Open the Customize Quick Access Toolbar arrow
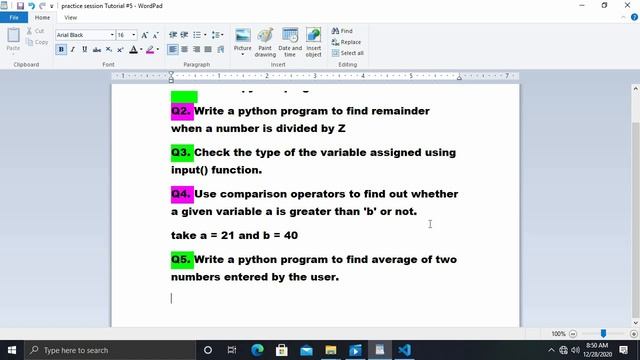640x360 pixels. [51, 6]
